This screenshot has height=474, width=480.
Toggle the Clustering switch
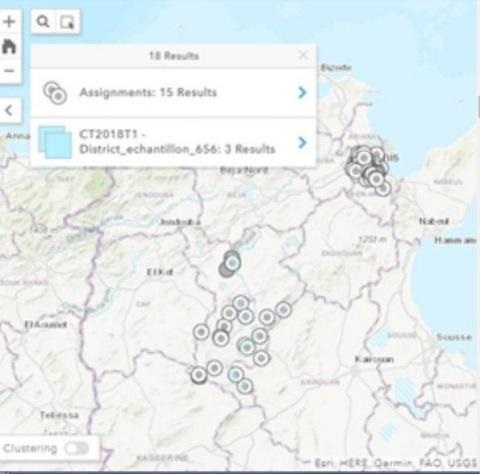[77, 448]
